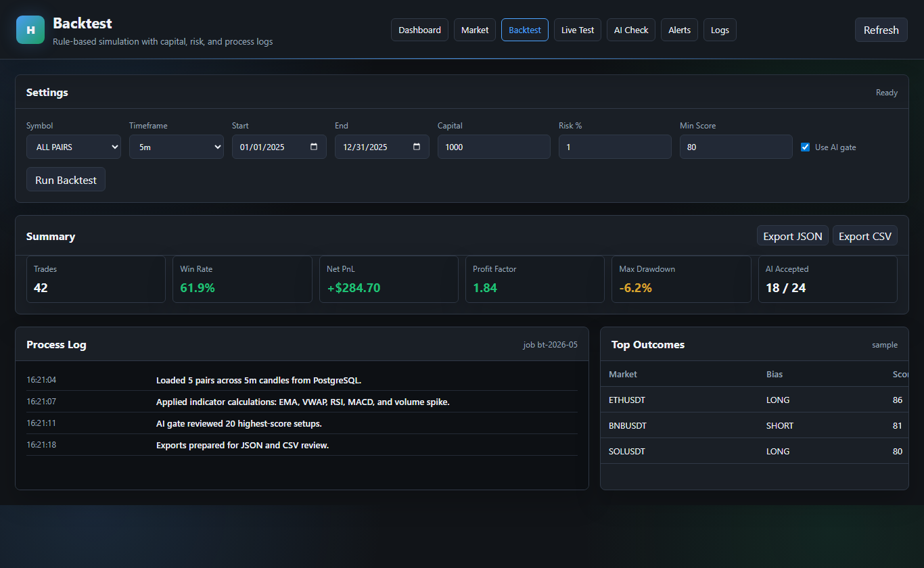This screenshot has height=568, width=924.
Task: Click the LONG bias cell for SOLUSDT
Action: pos(778,451)
